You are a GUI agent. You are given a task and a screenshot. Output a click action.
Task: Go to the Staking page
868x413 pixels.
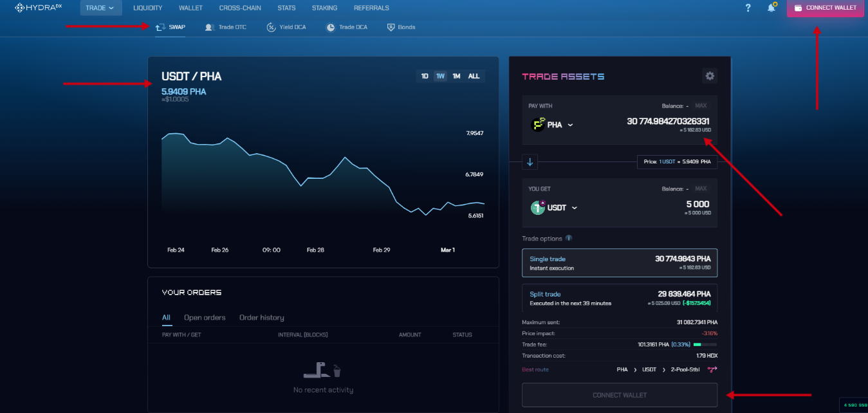(x=324, y=8)
